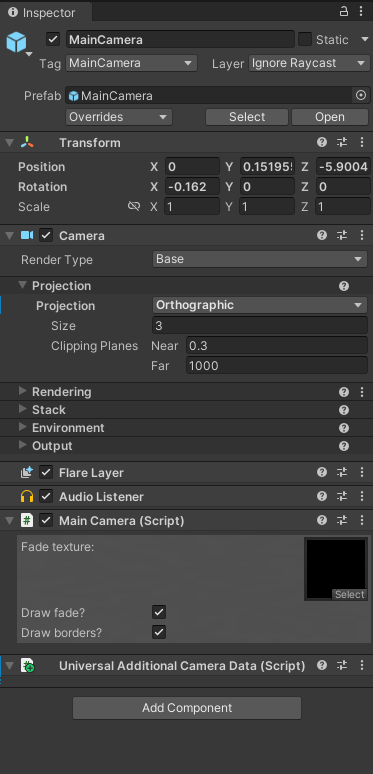Open Camera component help icon
The height and width of the screenshot is (774, 373).
[322, 235]
